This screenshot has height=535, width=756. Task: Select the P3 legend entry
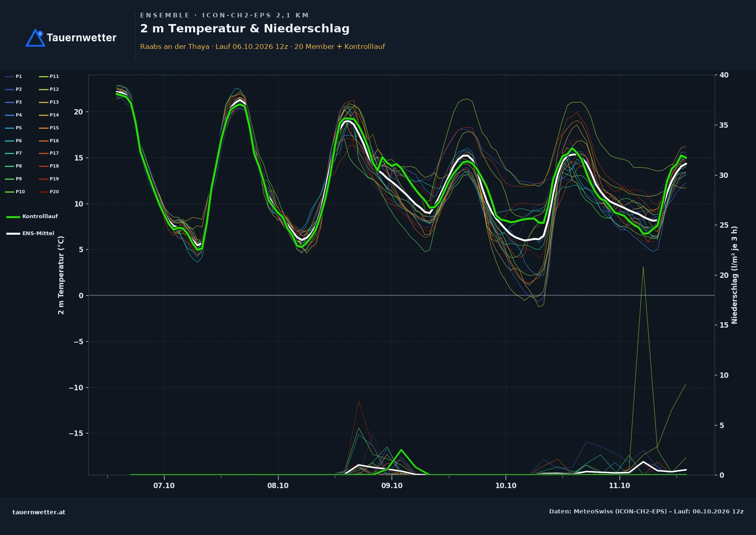pos(14,102)
